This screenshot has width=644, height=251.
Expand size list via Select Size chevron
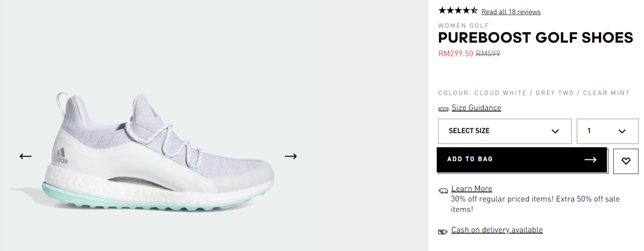coord(555,131)
